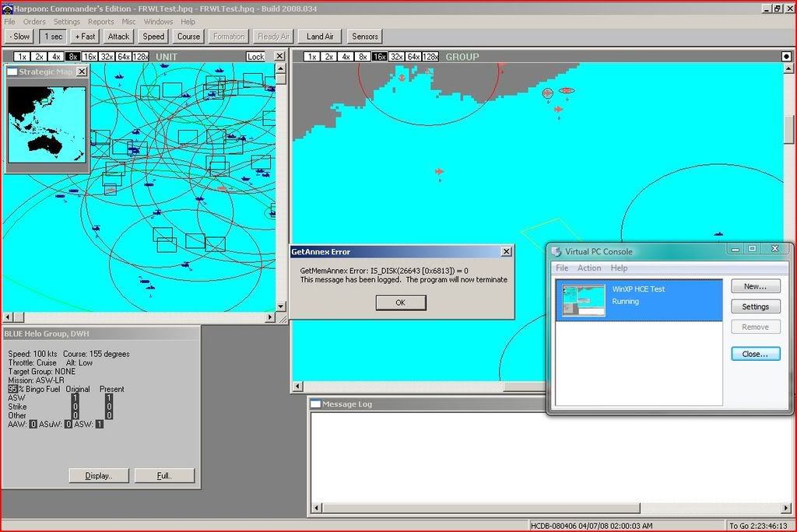Click the Display.. button in unit panel
Screen dimensions: 797x532
[x=99, y=475]
